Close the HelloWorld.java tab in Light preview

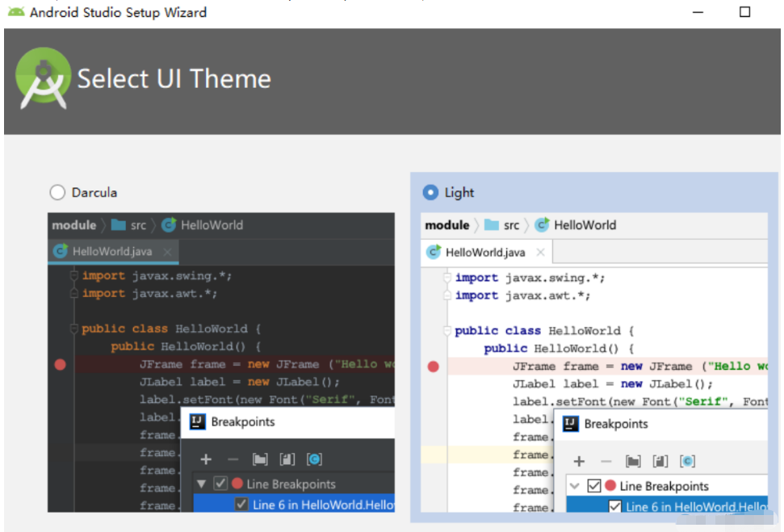point(540,253)
